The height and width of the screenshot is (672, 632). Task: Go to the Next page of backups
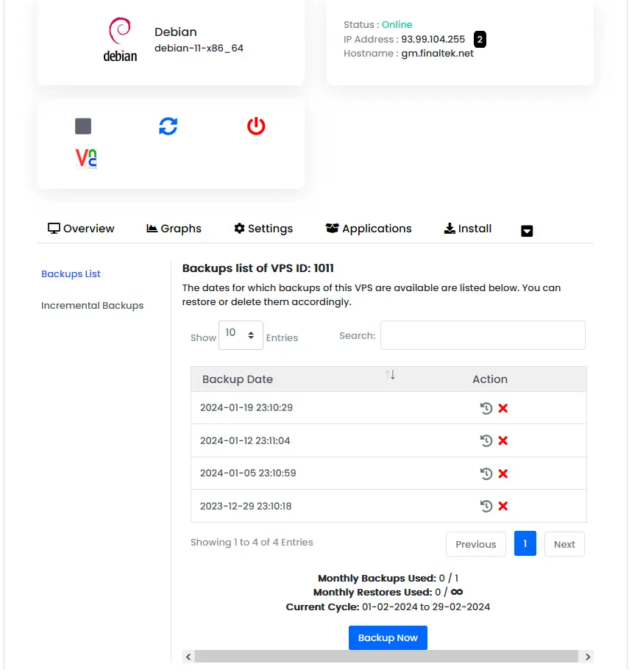[564, 544]
